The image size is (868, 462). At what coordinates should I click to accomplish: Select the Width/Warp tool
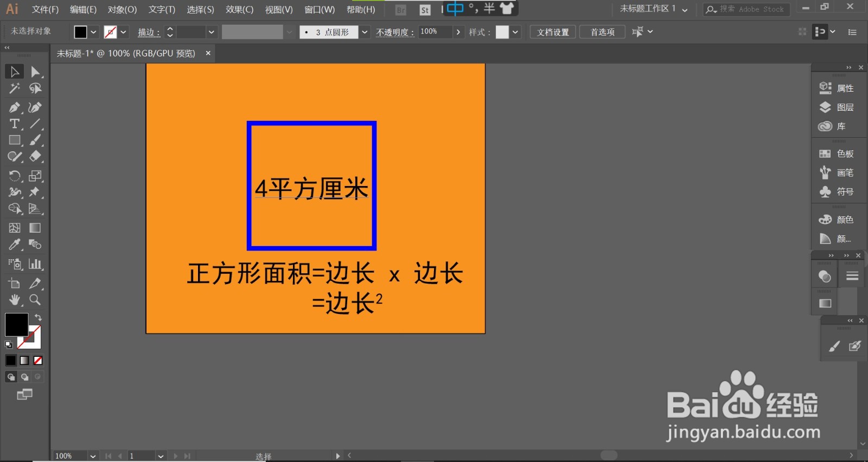pyautogui.click(x=14, y=192)
